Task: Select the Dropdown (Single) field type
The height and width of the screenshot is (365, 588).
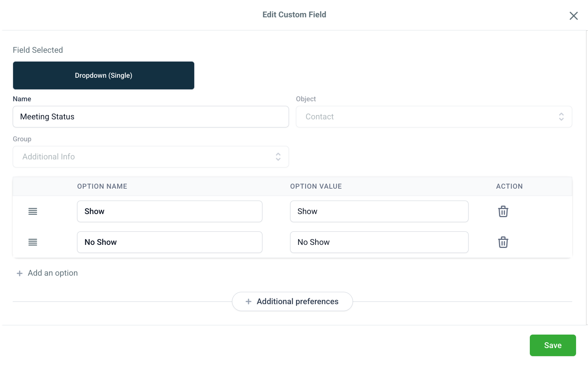Action: (x=103, y=75)
